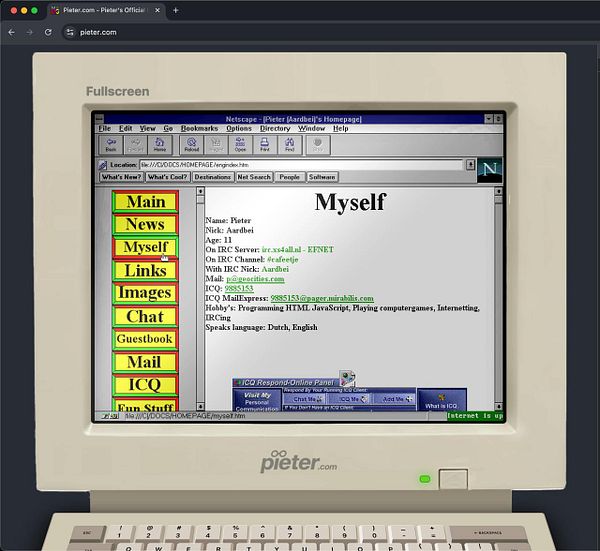
Task: Click the Netscape Images toolbar icon
Action: pos(216,145)
